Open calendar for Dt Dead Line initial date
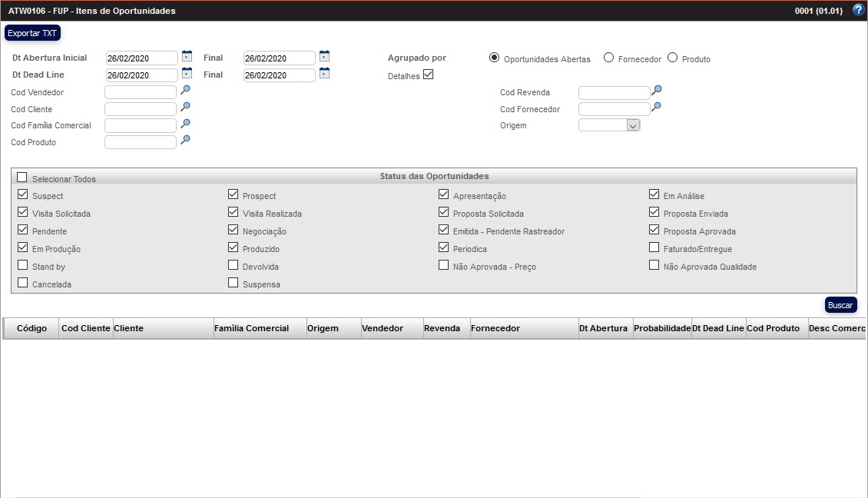The image size is (868, 498). click(x=187, y=74)
